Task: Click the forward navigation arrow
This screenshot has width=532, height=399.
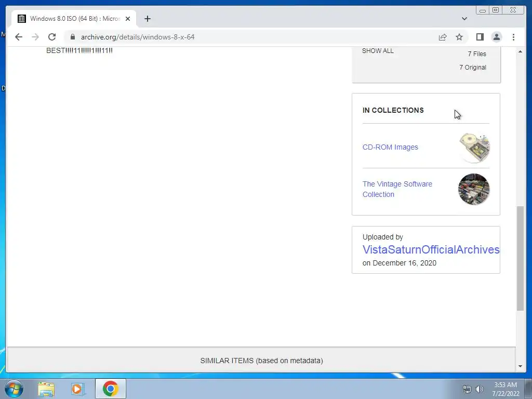Action: click(x=35, y=37)
